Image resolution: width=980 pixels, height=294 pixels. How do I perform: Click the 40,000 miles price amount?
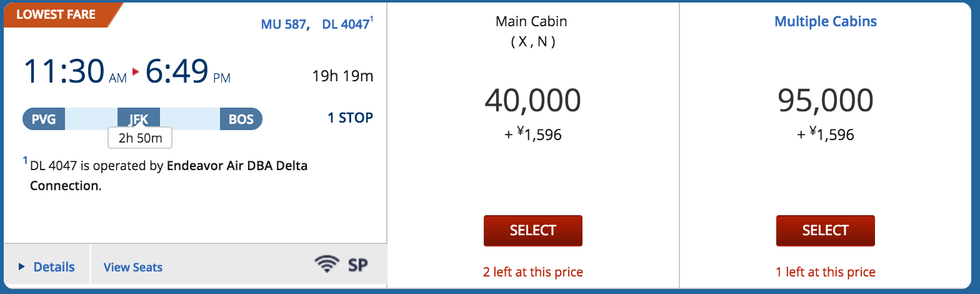pyautogui.click(x=533, y=100)
